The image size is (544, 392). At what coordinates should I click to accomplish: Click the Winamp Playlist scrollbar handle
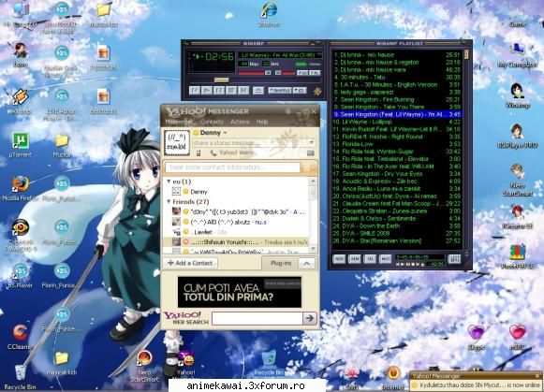(466, 54)
